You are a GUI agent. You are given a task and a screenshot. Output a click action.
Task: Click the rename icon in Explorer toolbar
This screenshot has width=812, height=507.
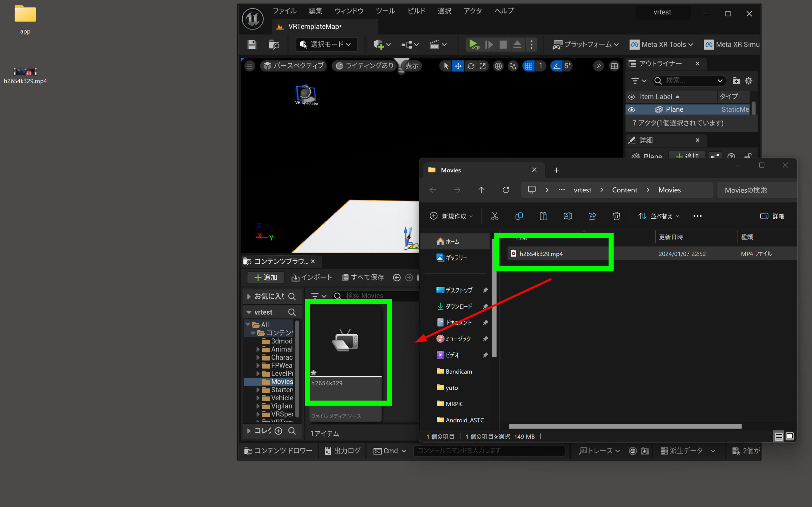click(568, 216)
